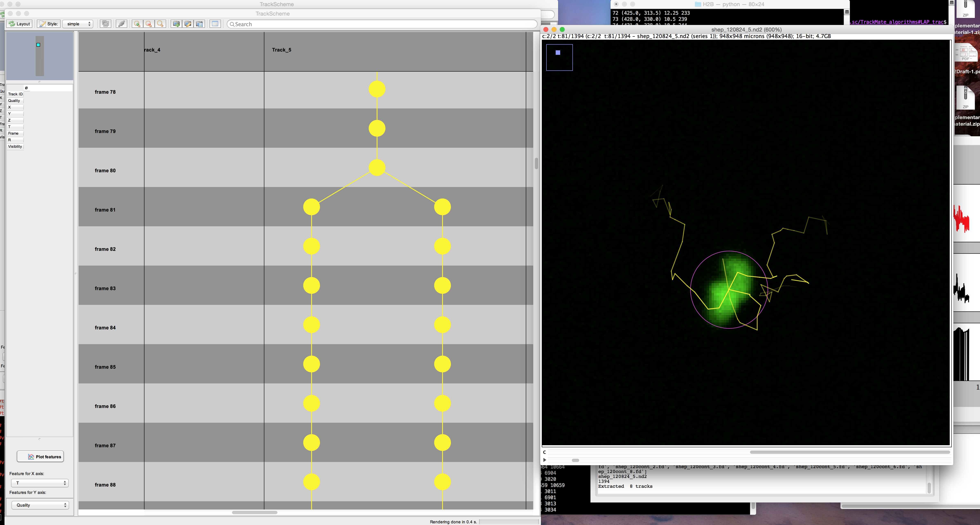The image size is (980, 525).
Task: Zoom in with the green-plus magnifier
Action: [137, 24]
